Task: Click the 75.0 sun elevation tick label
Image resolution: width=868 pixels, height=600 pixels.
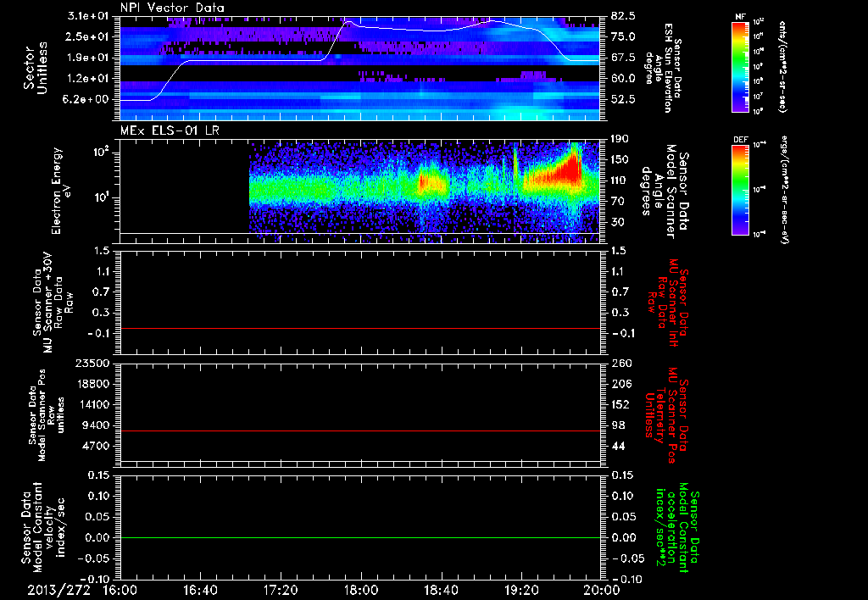Action: [624, 36]
